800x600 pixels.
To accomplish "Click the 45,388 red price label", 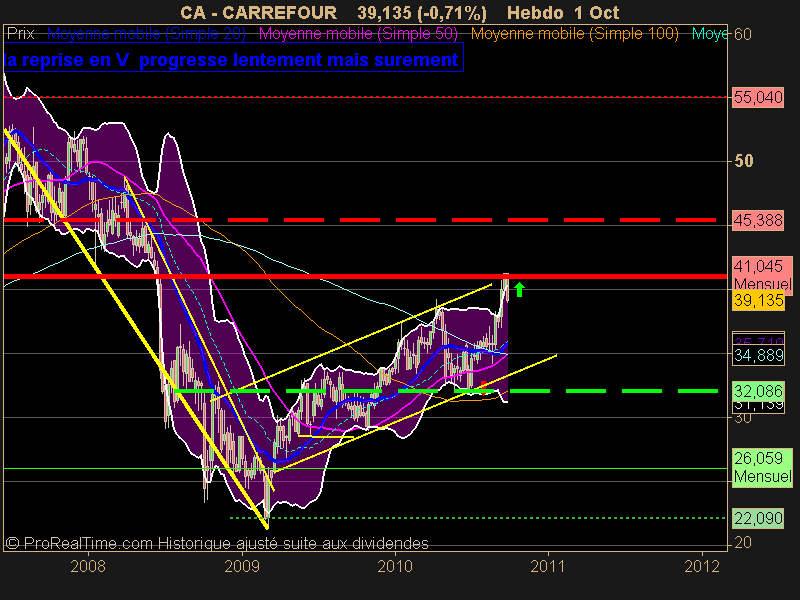I will 758,220.
